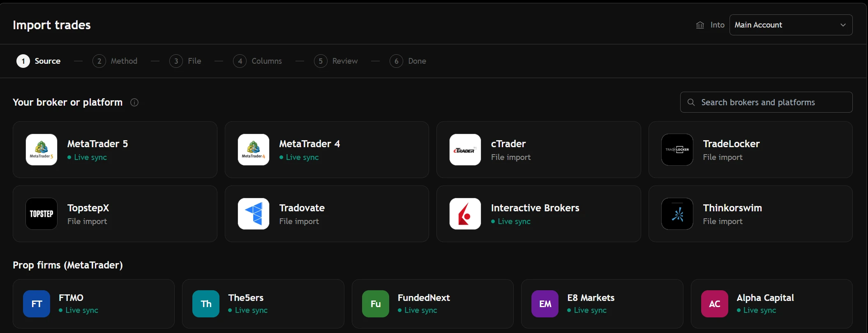The height and width of the screenshot is (333, 868).
Task: Click 'File import' under Thinkorswim
Action: [723, 222]
